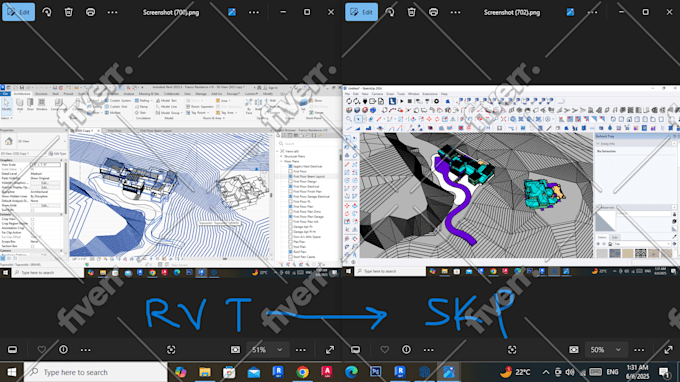Toggle the filmstrip in the Screenshot (700) window
680x382 pixels.
pyautogui.click(x=13, y=349)
